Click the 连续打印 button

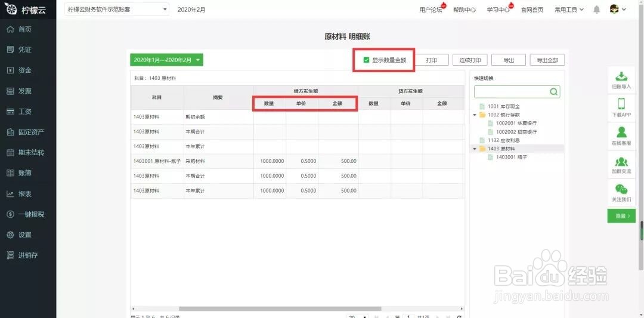click(470, 60)
